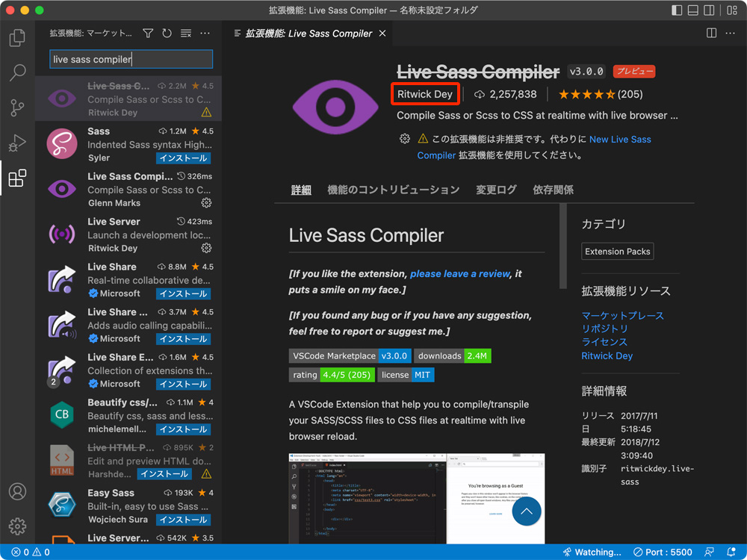Open the ライセンス resource link

tap(604, 342)
